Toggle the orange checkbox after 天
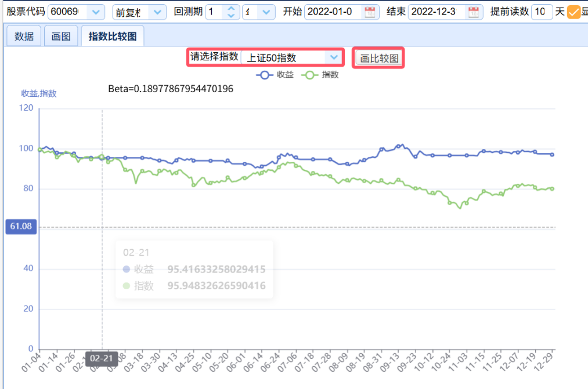Image resolution: width=588 pixels, height=389 pixels. pos(573,12)
